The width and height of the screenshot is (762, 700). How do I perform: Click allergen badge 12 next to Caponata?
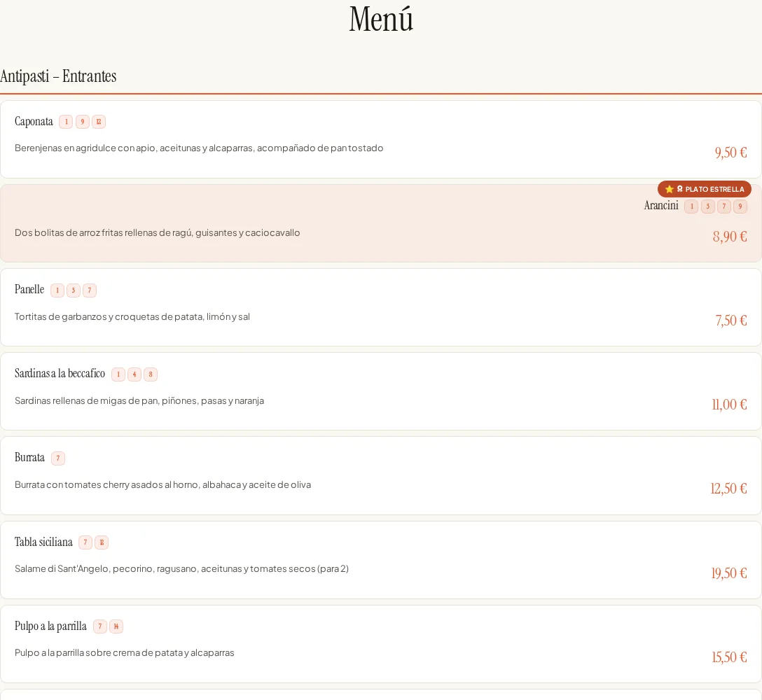coord(99,122)
